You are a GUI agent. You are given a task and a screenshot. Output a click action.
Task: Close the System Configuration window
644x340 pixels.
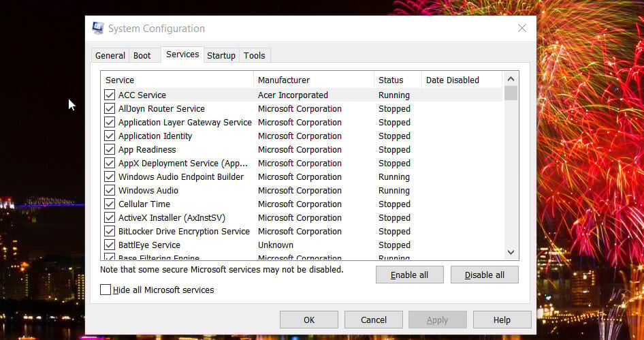click(x=522, y=28)
